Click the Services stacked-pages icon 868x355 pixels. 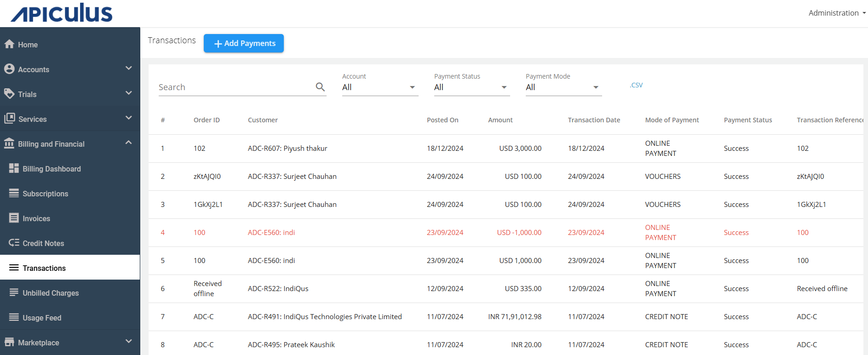point(10,119)
